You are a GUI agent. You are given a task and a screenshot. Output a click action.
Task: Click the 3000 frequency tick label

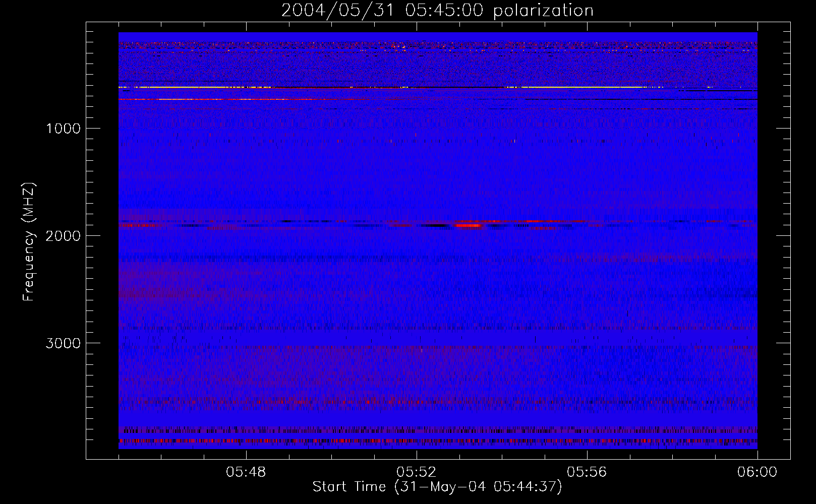(x=63, y=343)
